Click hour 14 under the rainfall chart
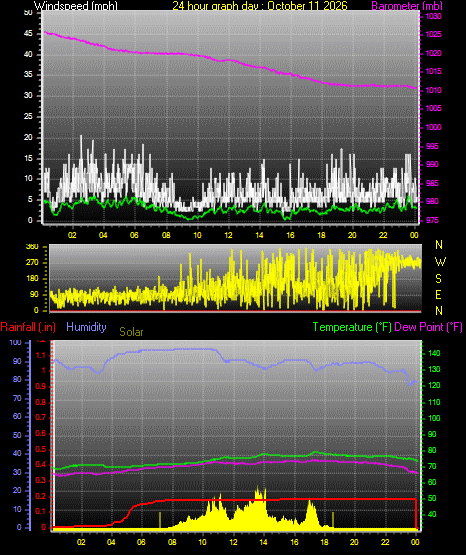The height and width of the screenshot is (555, 466). point(263,542)
